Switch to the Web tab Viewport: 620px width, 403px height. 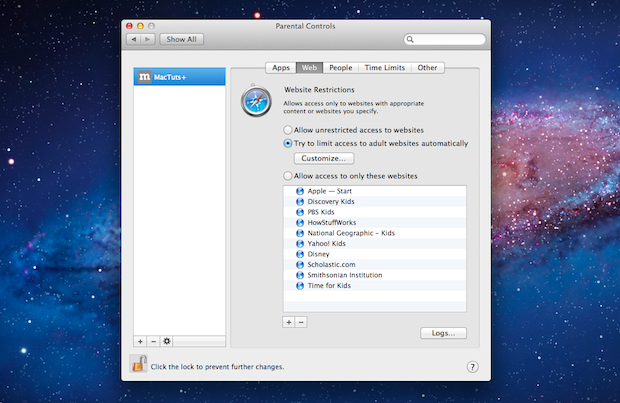309,68
